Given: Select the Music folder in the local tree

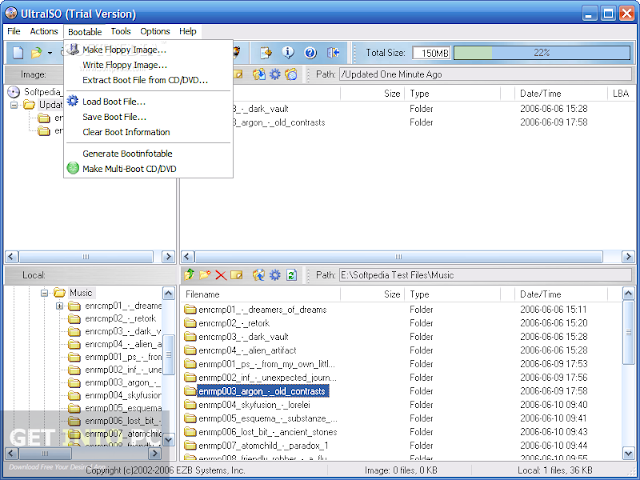Looking at the screenshot, I should [74, 293].
